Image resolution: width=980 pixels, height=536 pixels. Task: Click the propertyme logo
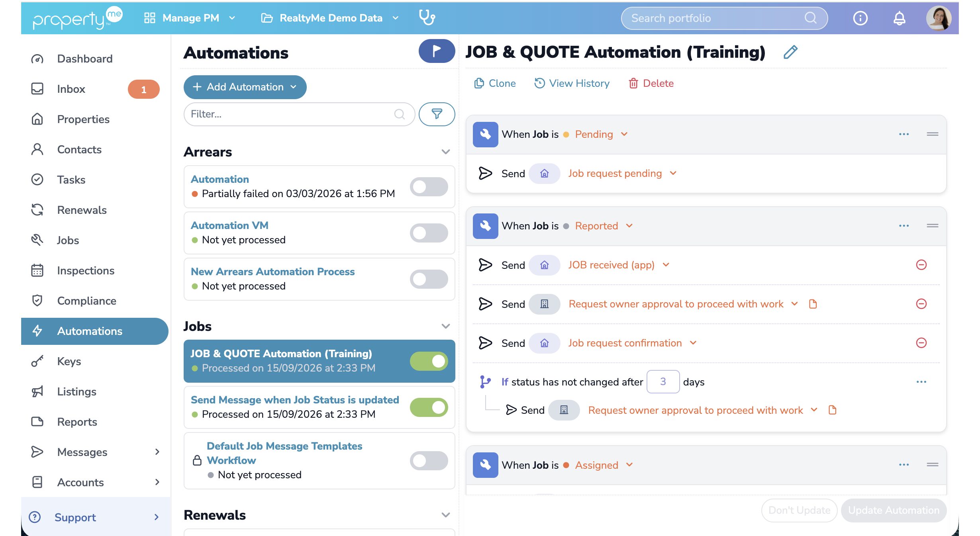[78, 18]
